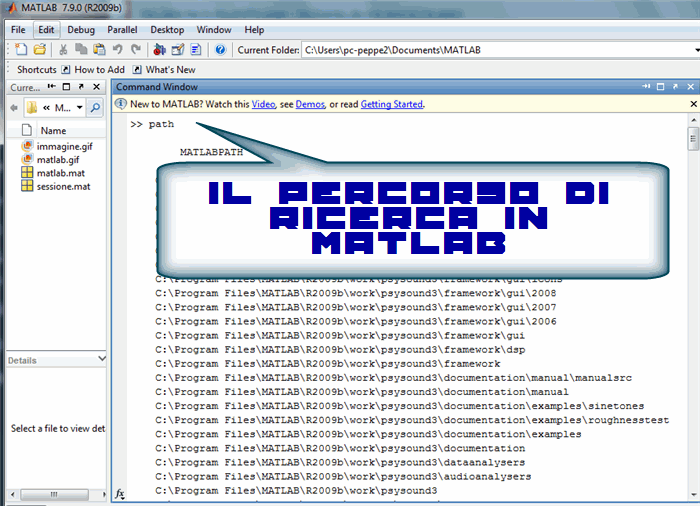Viewport: 700px width, 506px height.
Task: Open Simulink from the toolbar icon
Action: pyautogui.click(x=159, y=50)
